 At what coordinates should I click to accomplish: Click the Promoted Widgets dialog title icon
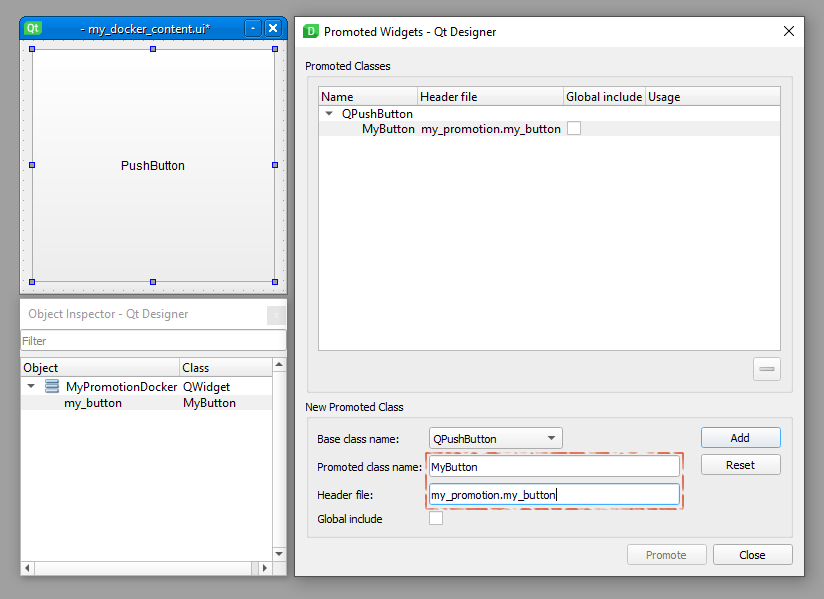(x=311, y=31)
